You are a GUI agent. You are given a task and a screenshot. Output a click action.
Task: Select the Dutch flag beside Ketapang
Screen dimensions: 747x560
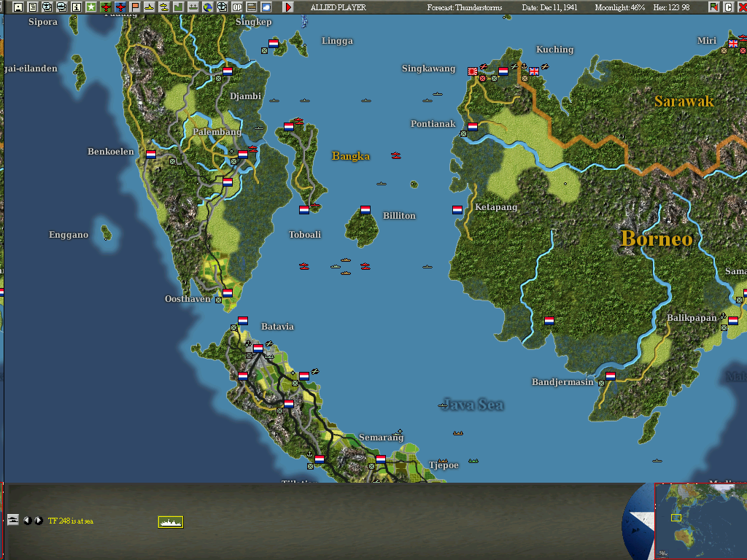point(457,210)
